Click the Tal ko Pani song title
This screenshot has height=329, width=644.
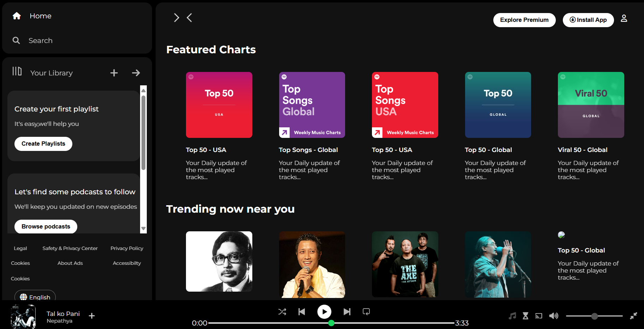coord(63,314)
